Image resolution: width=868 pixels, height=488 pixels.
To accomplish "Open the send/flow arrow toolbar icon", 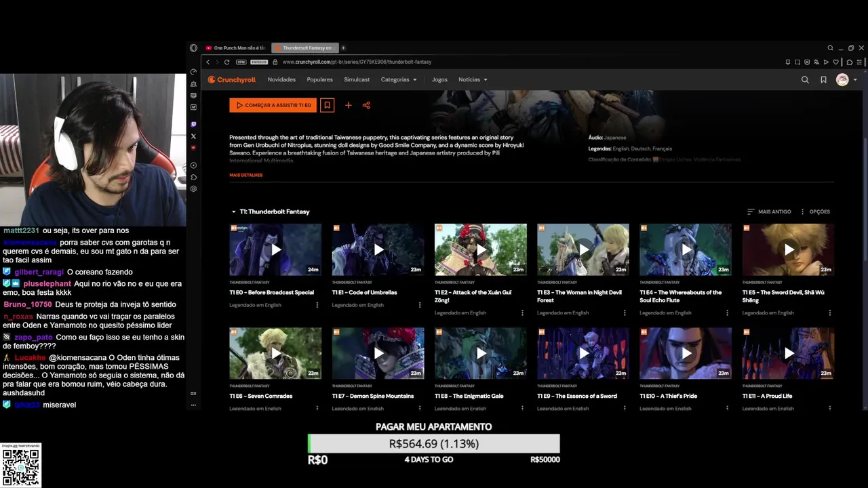I will coord(826,62).
